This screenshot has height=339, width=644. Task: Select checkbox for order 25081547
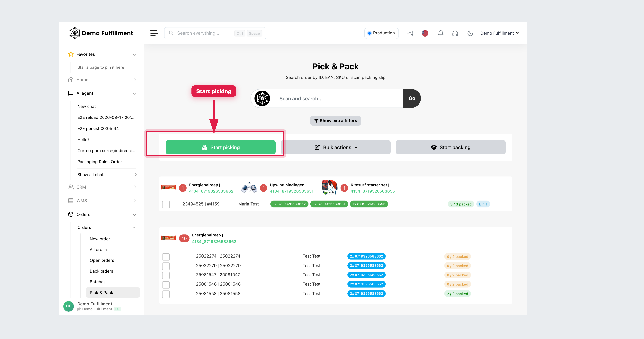point(166,275)
